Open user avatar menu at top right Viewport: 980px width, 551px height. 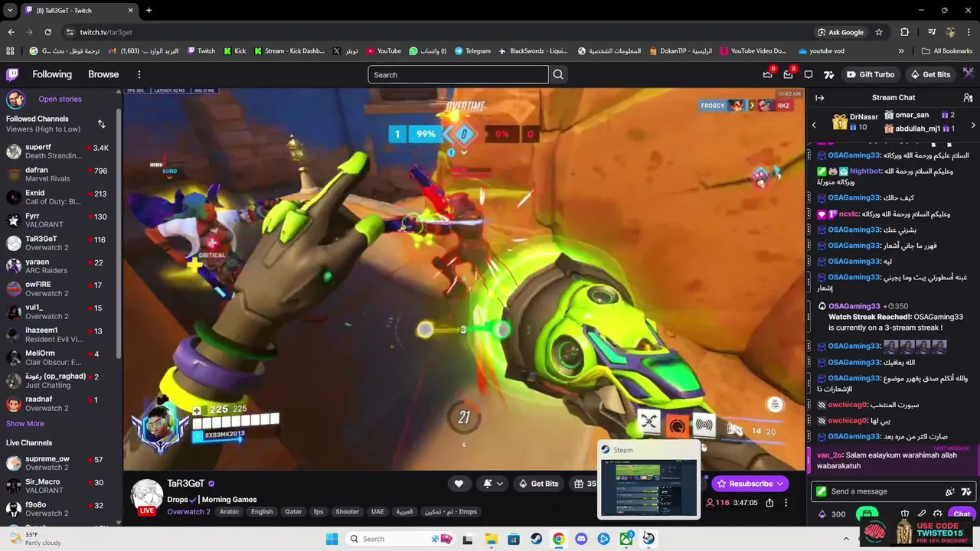[x=969, y=73]
